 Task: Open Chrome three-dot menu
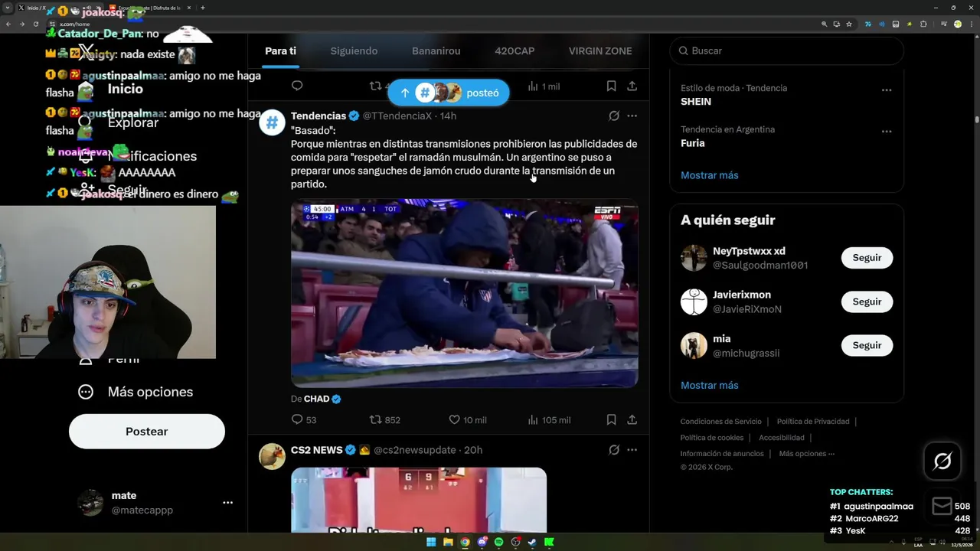click(971, 24)
